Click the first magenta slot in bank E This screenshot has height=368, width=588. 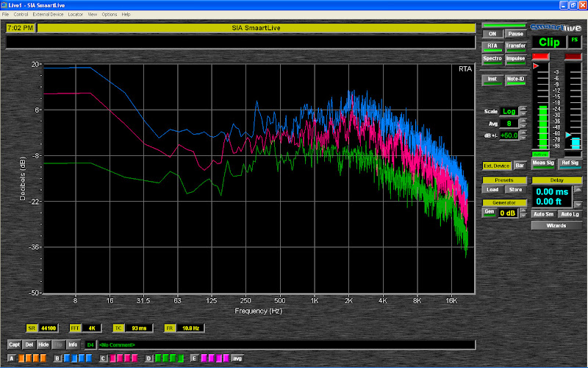point(204,358)
